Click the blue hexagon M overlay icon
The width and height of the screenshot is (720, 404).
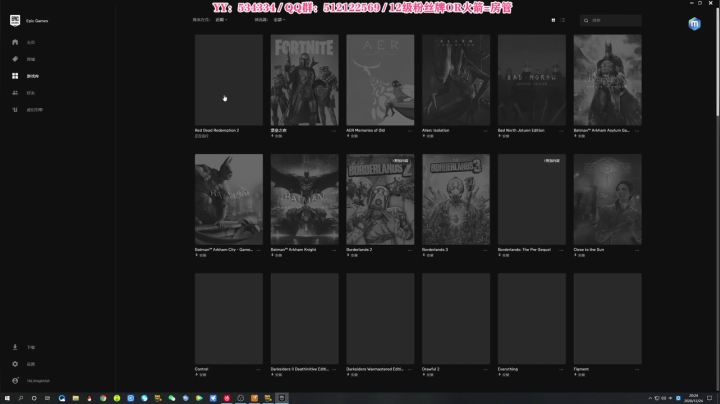pos(694,23)
